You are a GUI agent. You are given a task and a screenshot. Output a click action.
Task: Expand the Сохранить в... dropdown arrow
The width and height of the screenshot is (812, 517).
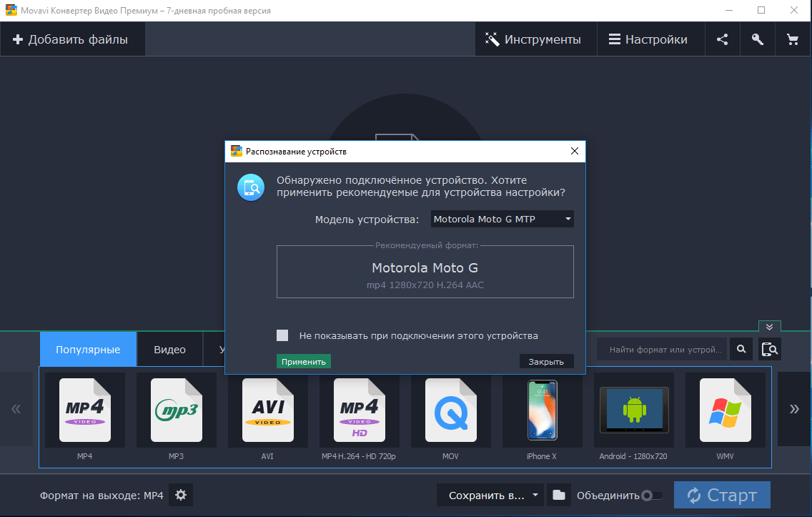click(x=535, y=496)
